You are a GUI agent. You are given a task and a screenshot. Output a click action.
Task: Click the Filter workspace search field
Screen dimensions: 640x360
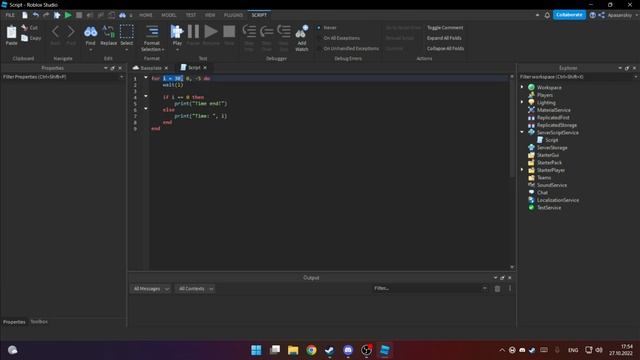pyautogui.click(x=578, y=77)
